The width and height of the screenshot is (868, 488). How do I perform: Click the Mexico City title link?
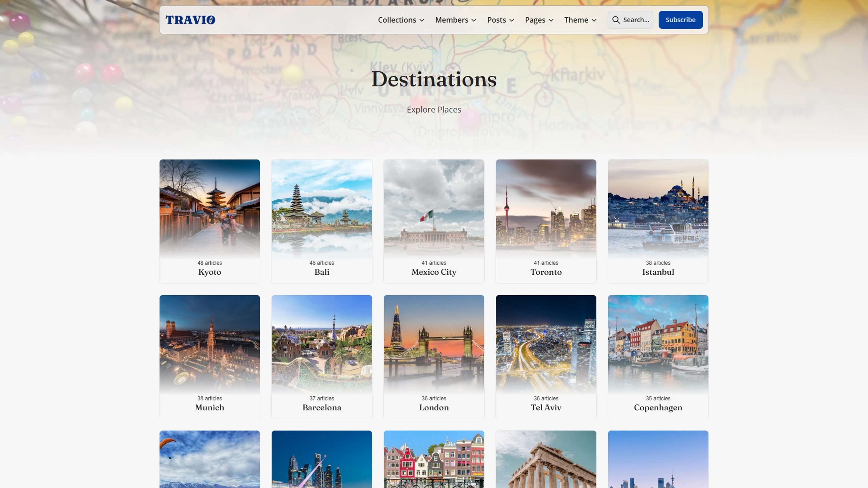(434, 272)
